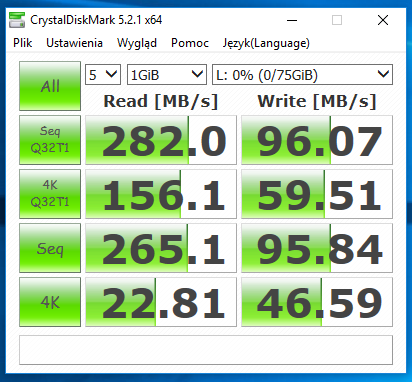The width and height of the screenshot is (412, 382).
Task: Start the 4K Q32T1 test
Action: click(x=50, y=194)
